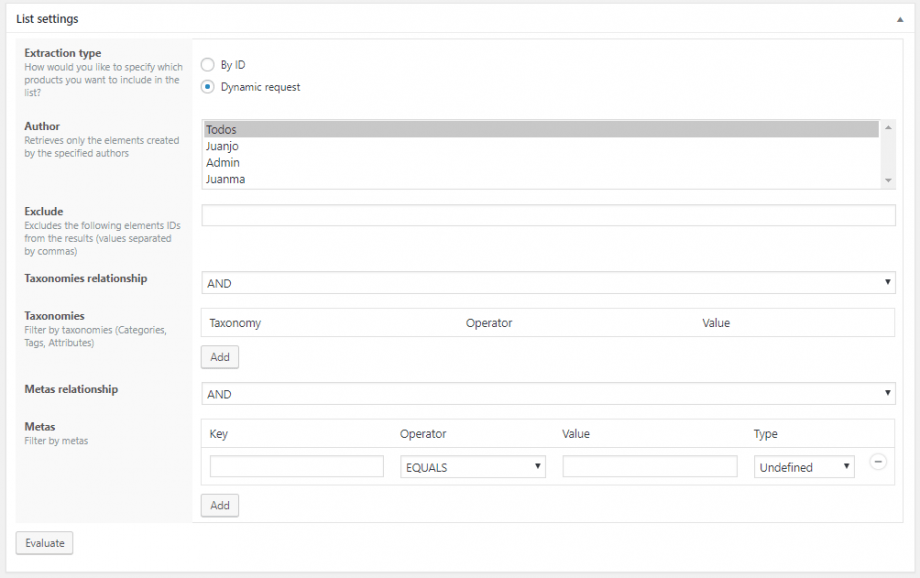Collapse the List settings panel arrow

coord(898,19)
